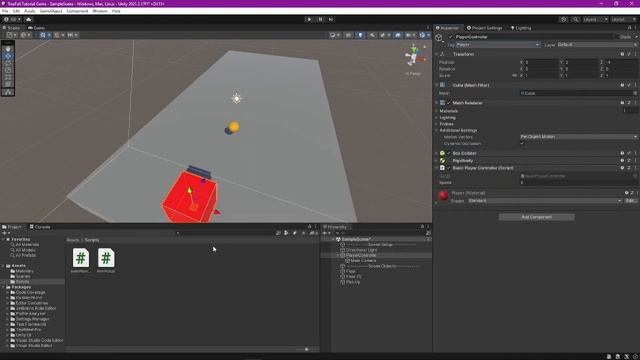640x360 pixels.
Task: Switch to the Lighting tab
Action: pos(521,28)
